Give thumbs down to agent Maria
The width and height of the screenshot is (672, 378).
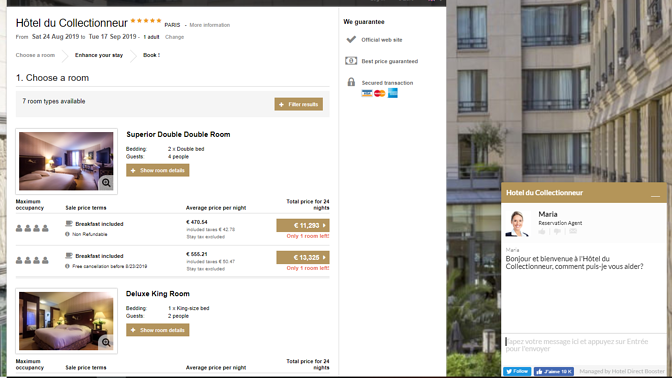click(557, 231)
